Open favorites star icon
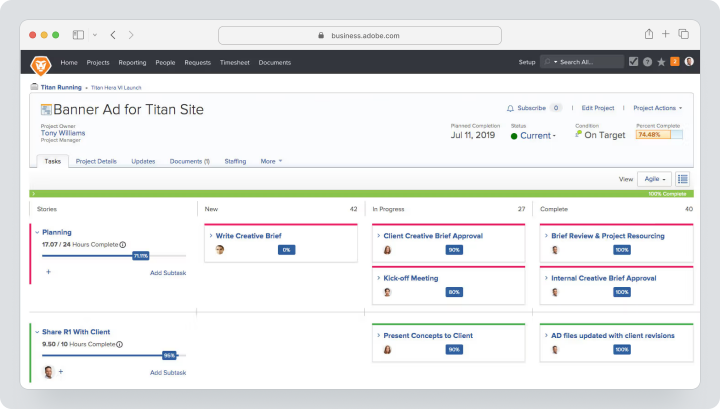720x409 pixels. tap(661, 62)
